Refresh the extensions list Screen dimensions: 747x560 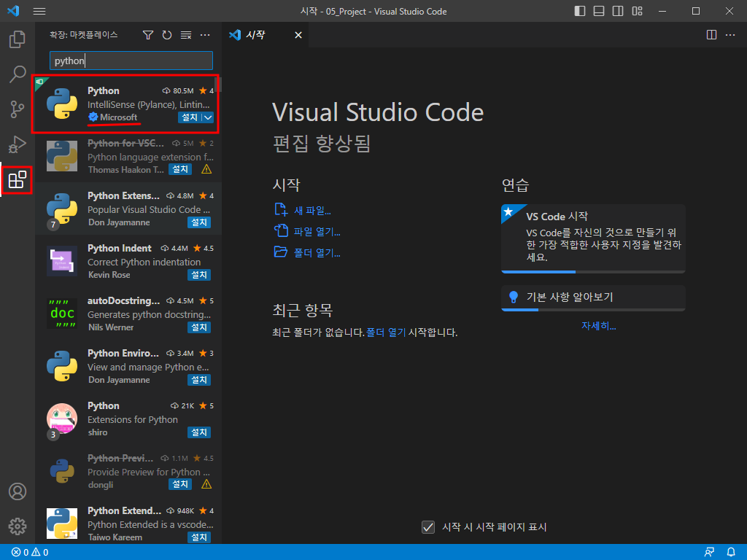[167, 35]
